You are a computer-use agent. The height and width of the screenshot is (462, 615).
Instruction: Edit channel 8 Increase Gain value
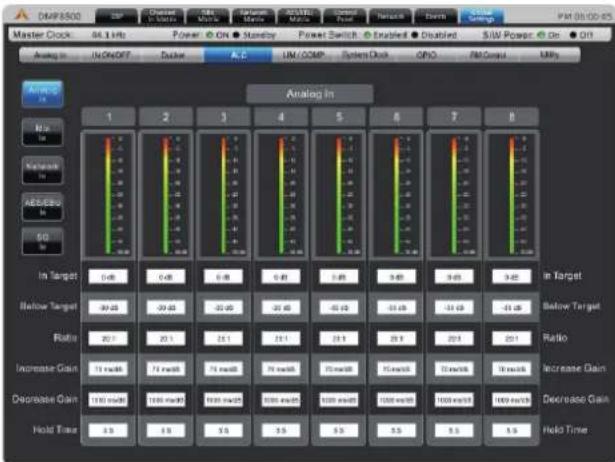point(512,369)
